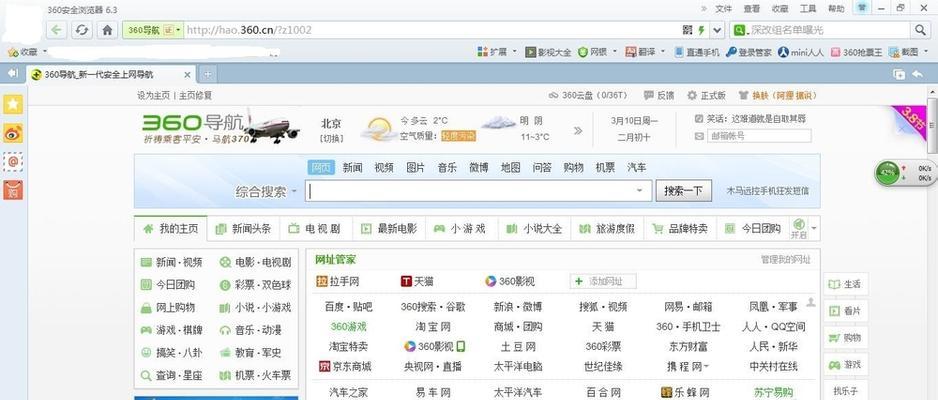Viewport: 938px width, 400px height.
Task: Click the 搜索一下 search button
Action: pyautogui.click(x=683, y=191)
